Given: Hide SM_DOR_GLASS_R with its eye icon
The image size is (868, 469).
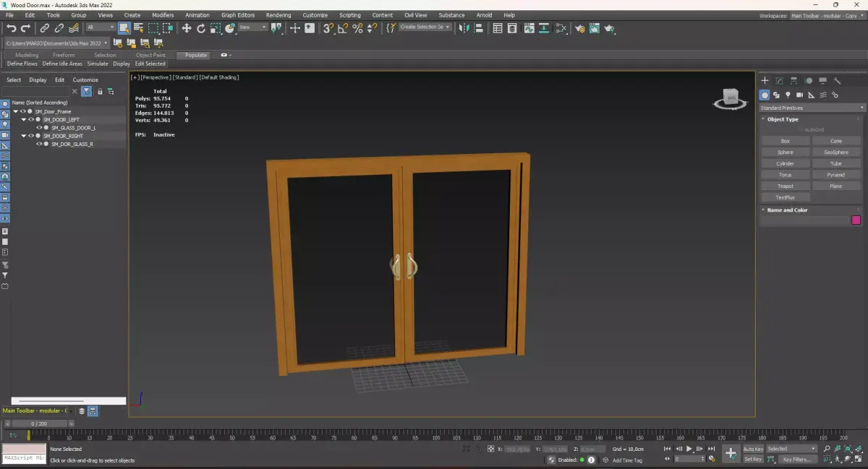Looking at the screenshot, I should 39,144.
